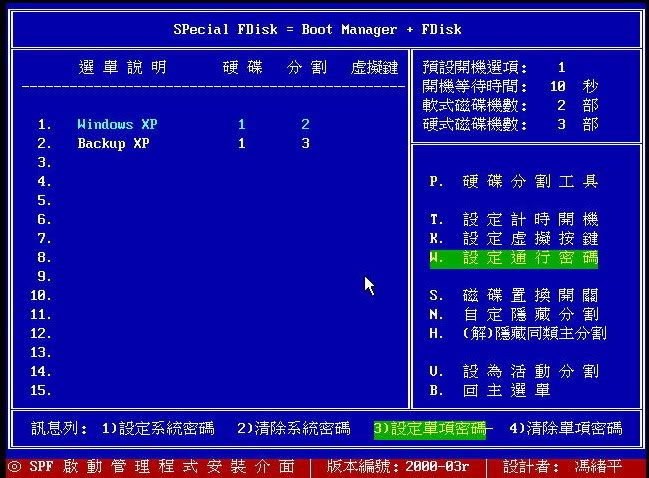Choose U. 設為活動分割 option
Image resolution: width=649 pixels, height=478 pixels.
(514, 371)
